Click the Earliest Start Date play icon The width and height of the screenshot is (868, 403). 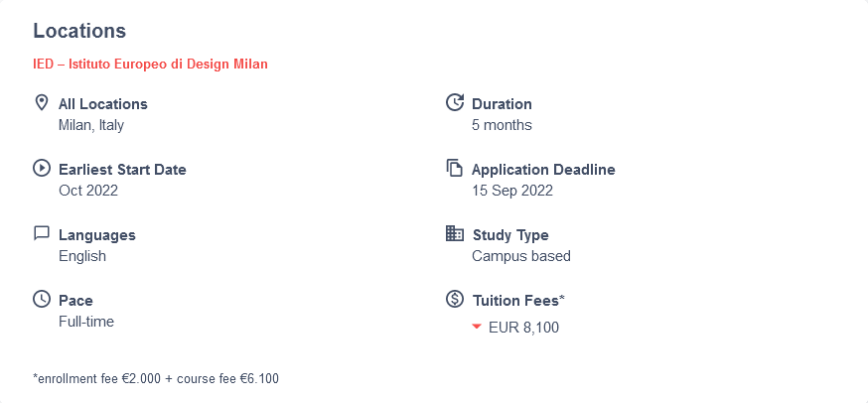point(42,168)
